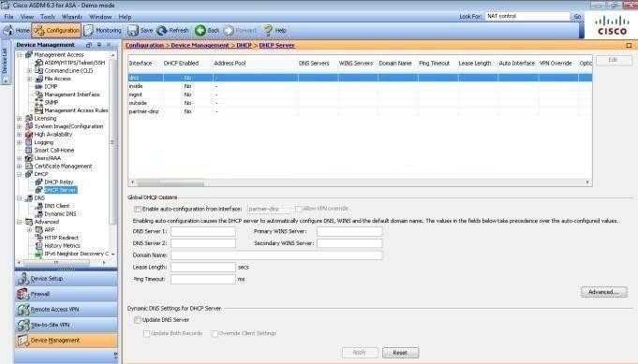Select File Access tree item

click(x=57, y=79)
